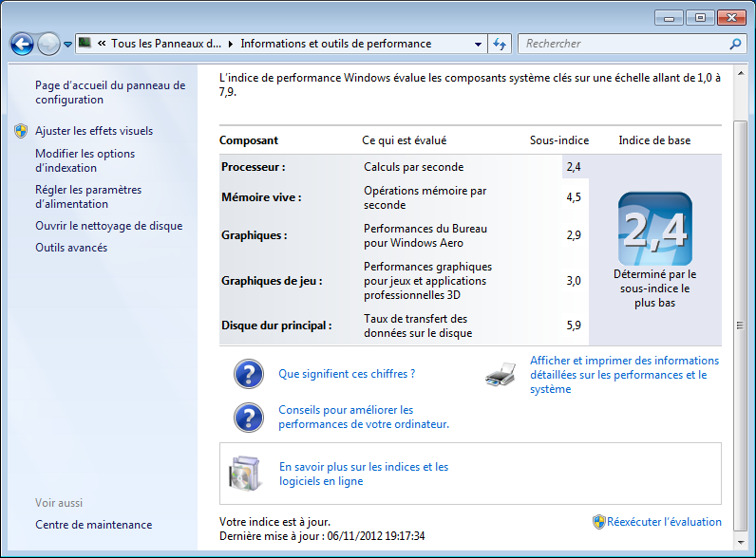Open the recent pages dropdown arrow
This screenshot has width=756, height=558.
(68, 45)
